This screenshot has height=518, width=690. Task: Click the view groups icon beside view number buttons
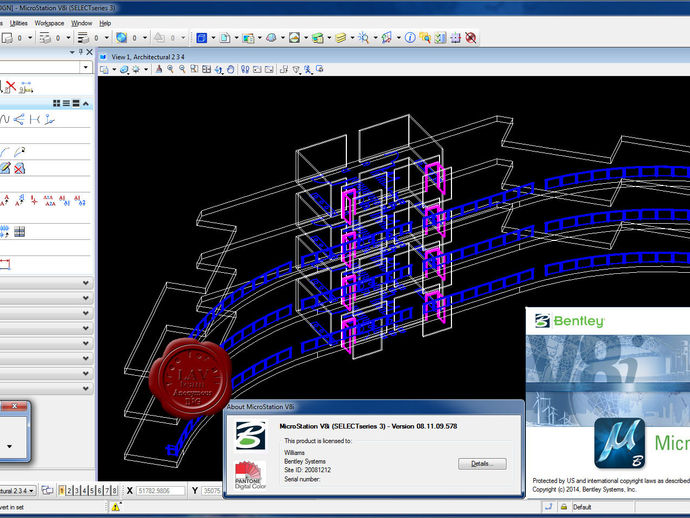tap(47, 490)
